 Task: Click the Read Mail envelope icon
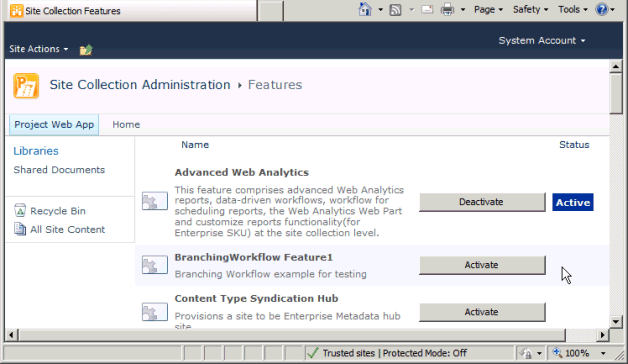click(x=427, y=9)
